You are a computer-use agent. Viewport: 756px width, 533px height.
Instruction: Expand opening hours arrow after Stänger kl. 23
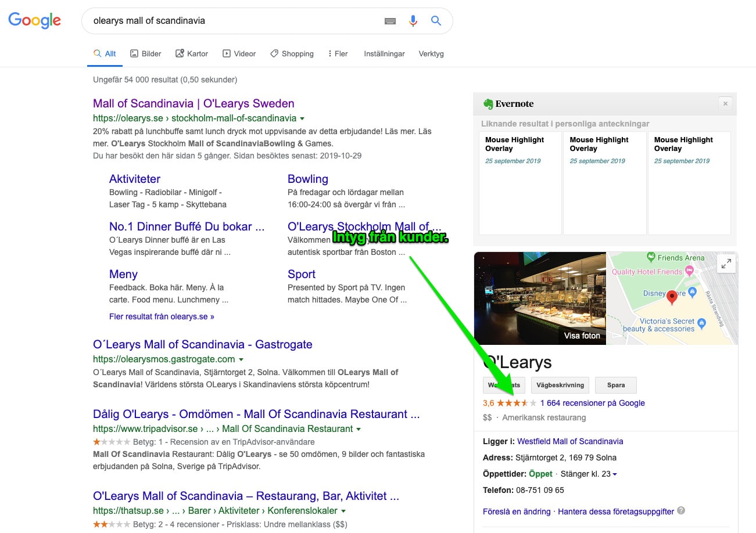coord(615,474)
